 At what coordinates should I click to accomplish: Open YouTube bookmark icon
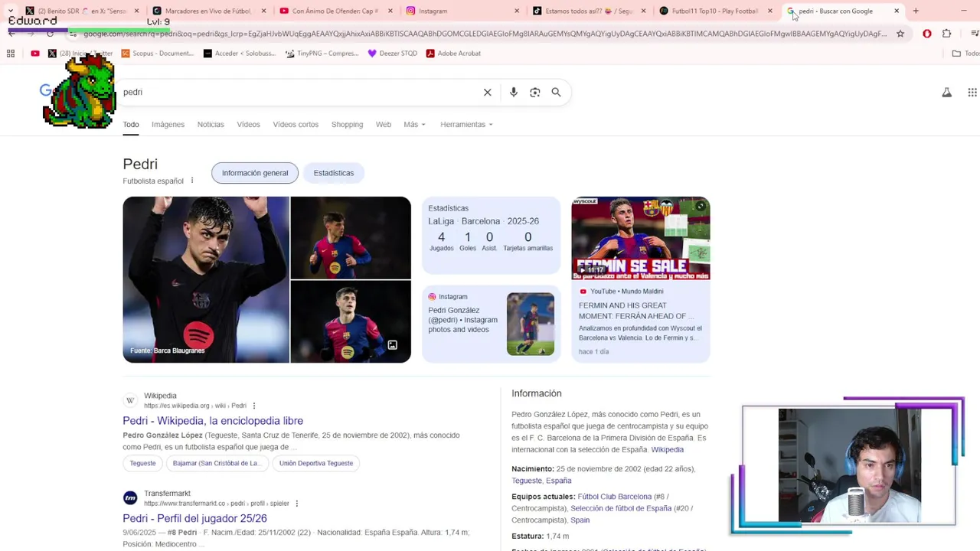point(35,54)
